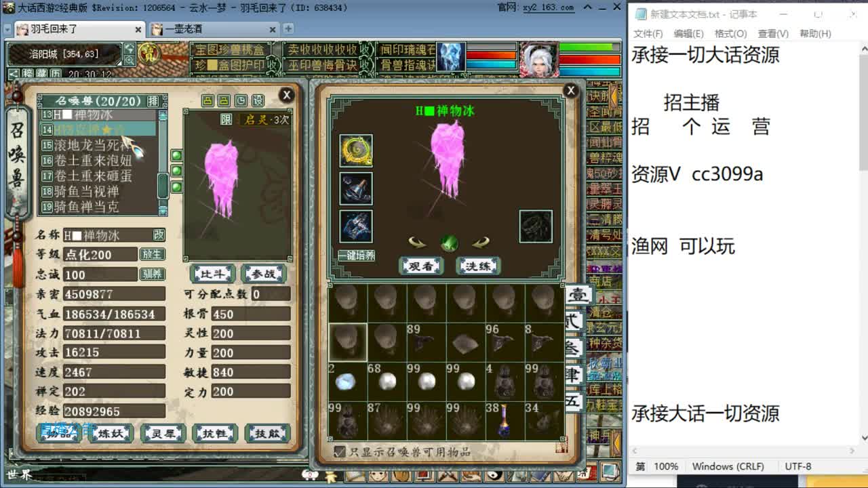Switch to inventory page 壹 tab
Viewport: 868px width, 488px height.
(577, 296)
